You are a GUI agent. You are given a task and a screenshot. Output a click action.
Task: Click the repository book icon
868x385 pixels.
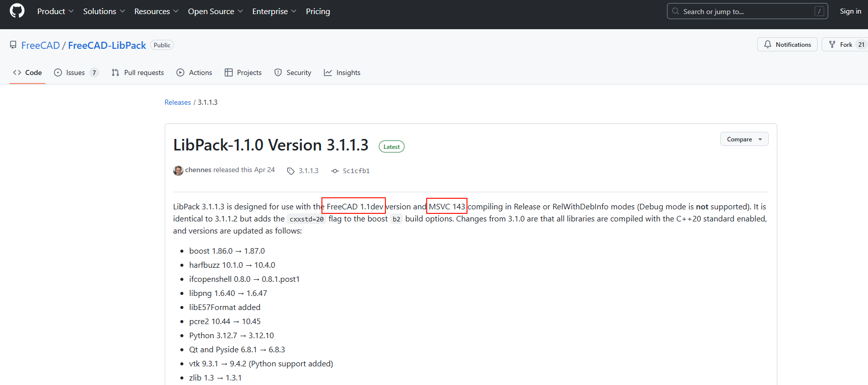click(13, 45)
